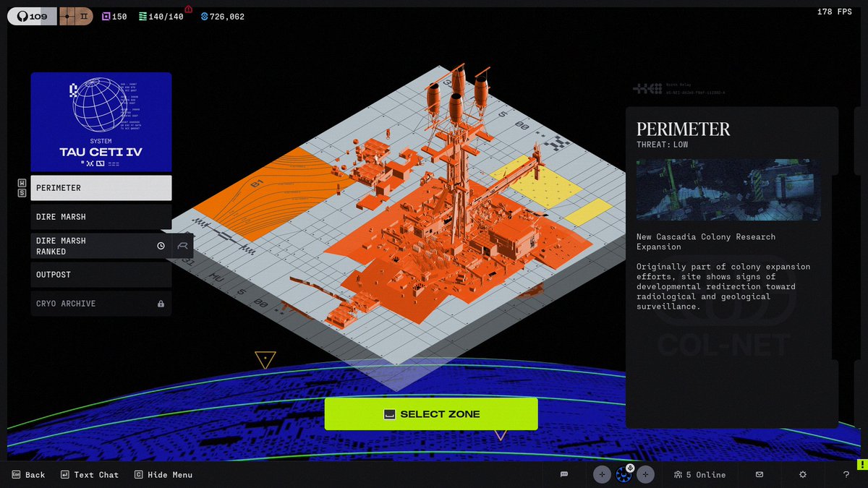Open settings gear icon
The height and width of the screenshot is (488, 868).
(803, 475)
